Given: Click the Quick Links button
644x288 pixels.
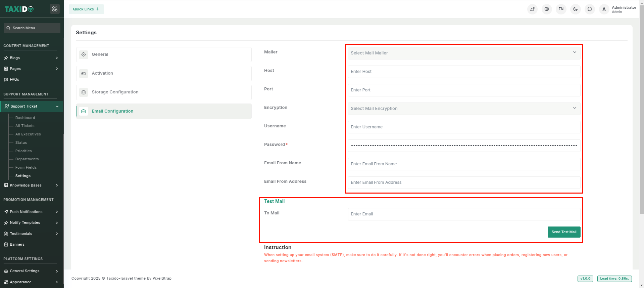Looking at the screenshot, I should [x=86, y=9].
